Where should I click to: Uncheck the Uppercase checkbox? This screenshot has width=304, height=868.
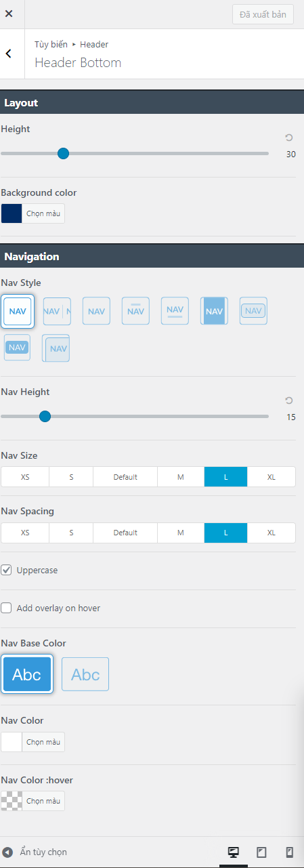[x=6, y=570]
